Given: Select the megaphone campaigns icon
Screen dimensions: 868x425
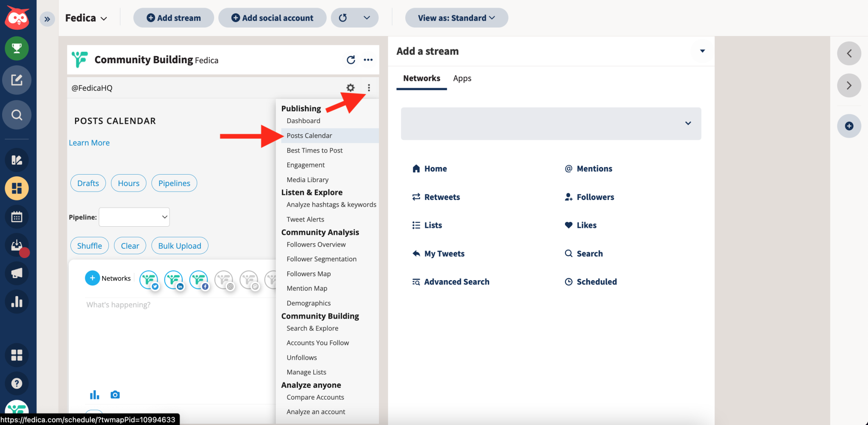Looking at the screenshot, I should (x=17, y=273).
